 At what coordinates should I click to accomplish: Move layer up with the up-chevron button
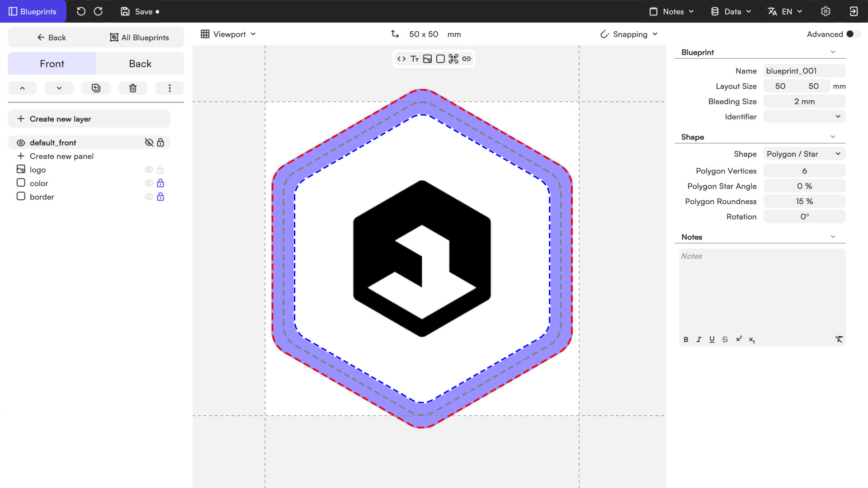22,88
